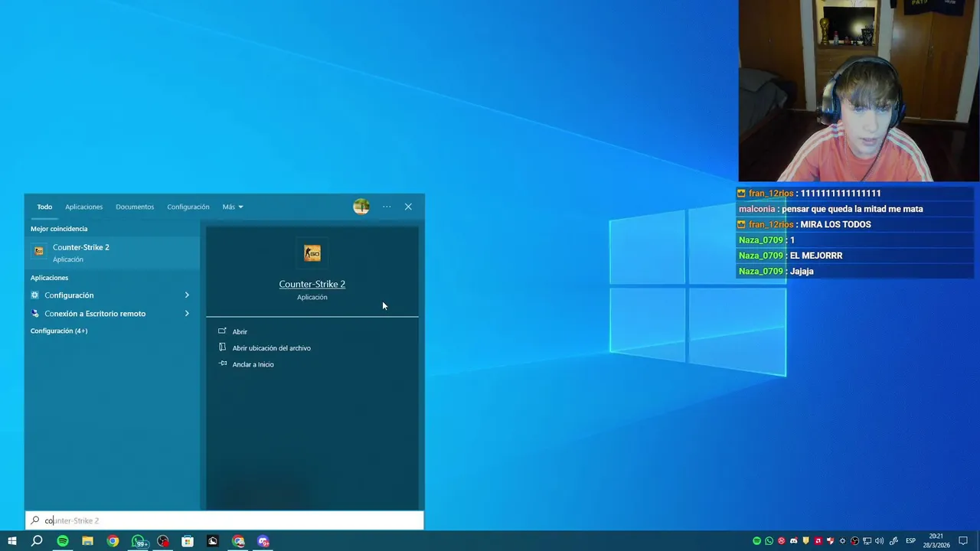Click pen/link tray icon beside volume
980x551 pixels.
[x=893, y=541]
